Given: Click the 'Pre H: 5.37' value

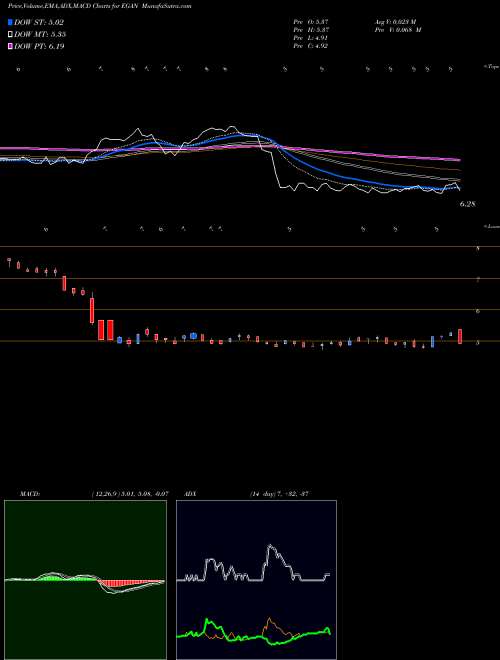Looking at the screenshot, I should pyautogui.click(x=311, y=30).
